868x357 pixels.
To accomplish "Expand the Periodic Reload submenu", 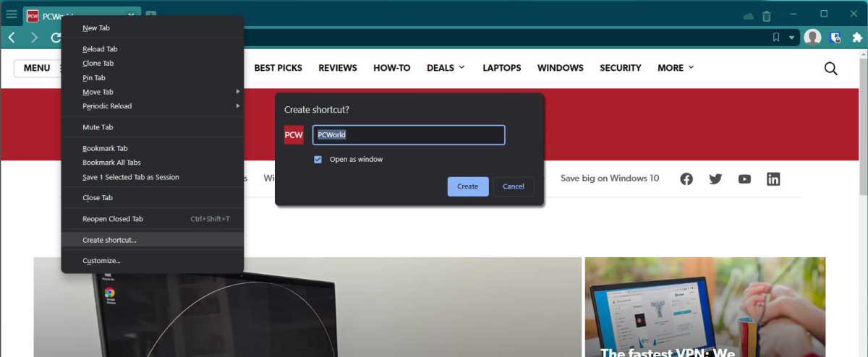I will coord(153,106).
